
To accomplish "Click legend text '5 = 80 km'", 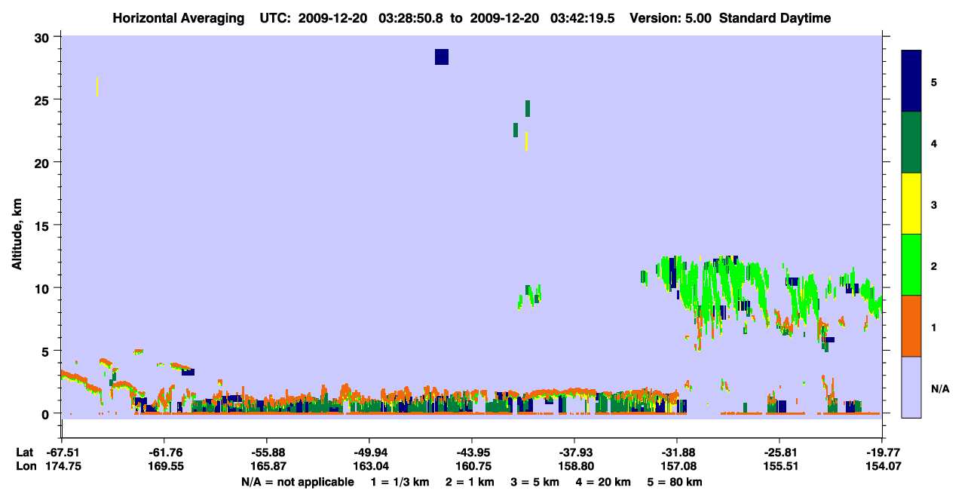I will tap(675, 482).
